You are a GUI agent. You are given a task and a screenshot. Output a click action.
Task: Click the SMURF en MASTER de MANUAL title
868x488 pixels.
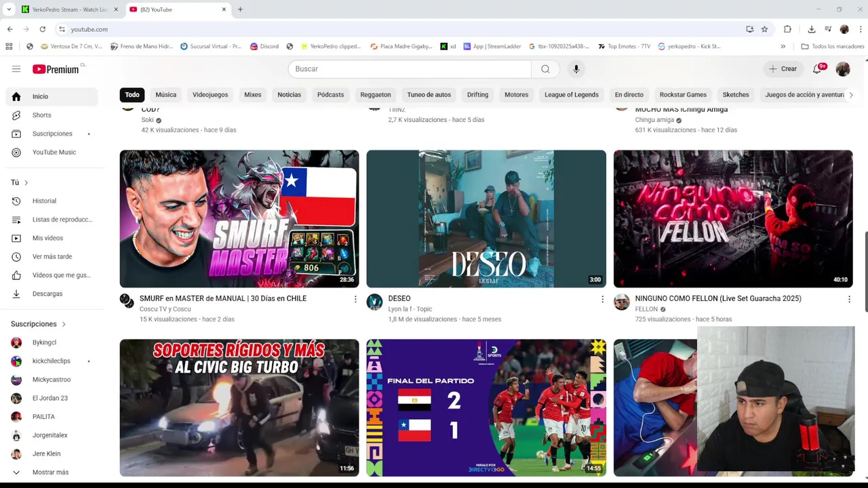(x=223, y=298)
